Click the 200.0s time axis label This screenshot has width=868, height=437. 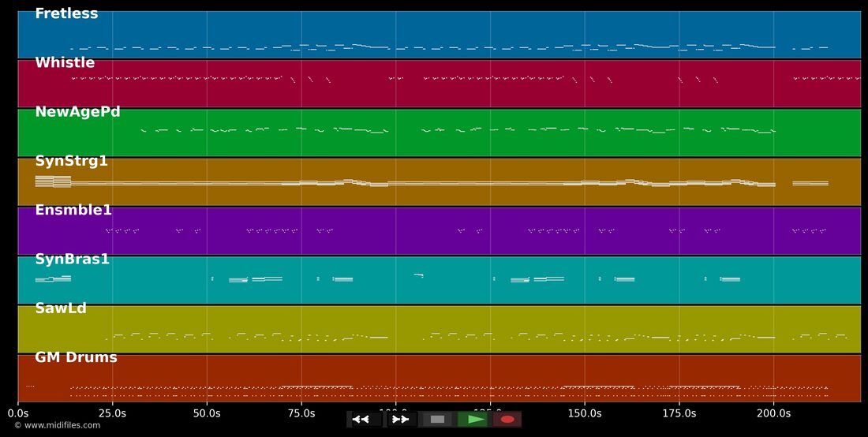773,413
